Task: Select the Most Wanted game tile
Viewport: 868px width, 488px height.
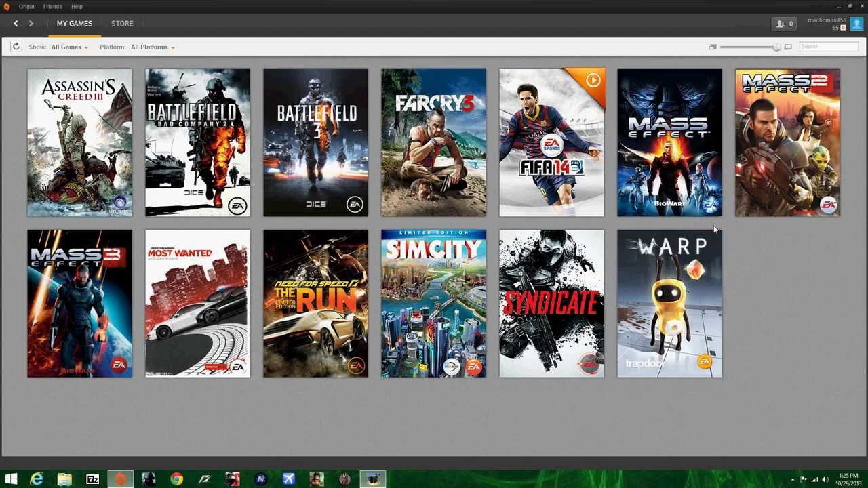Action: pyautogui.click(x=197, y=304)
